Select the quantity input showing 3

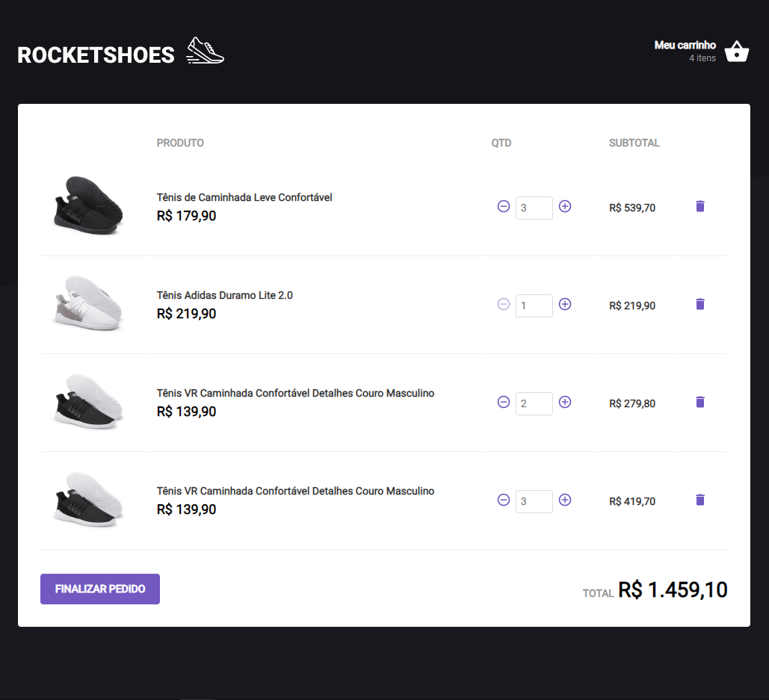(x=534, y=207)
